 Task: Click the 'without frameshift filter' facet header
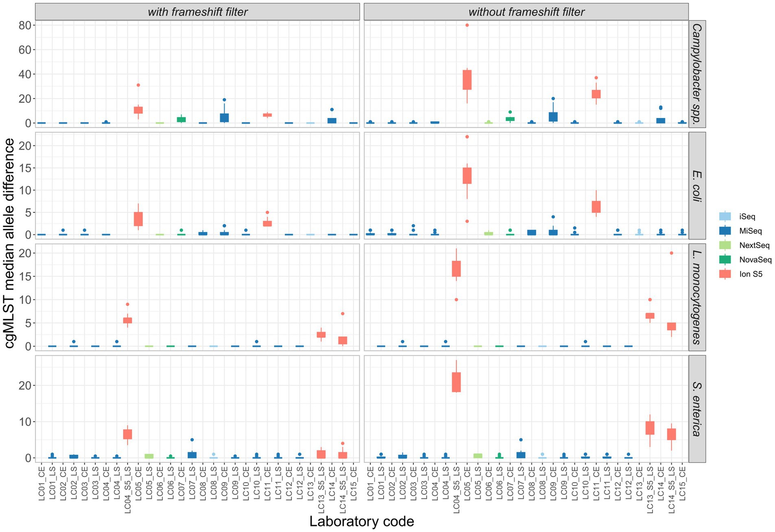[x=526, y=12]
